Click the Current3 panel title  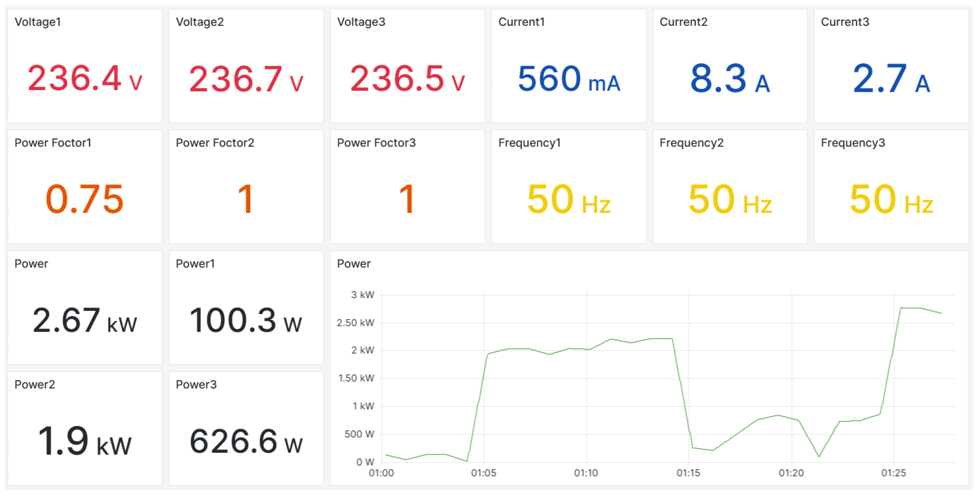click(x=845, y=22)
